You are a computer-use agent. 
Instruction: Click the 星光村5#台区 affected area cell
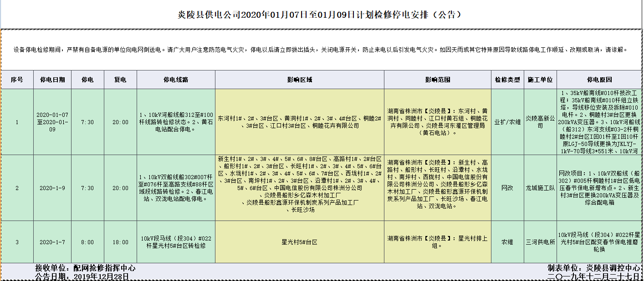point(299,242)
